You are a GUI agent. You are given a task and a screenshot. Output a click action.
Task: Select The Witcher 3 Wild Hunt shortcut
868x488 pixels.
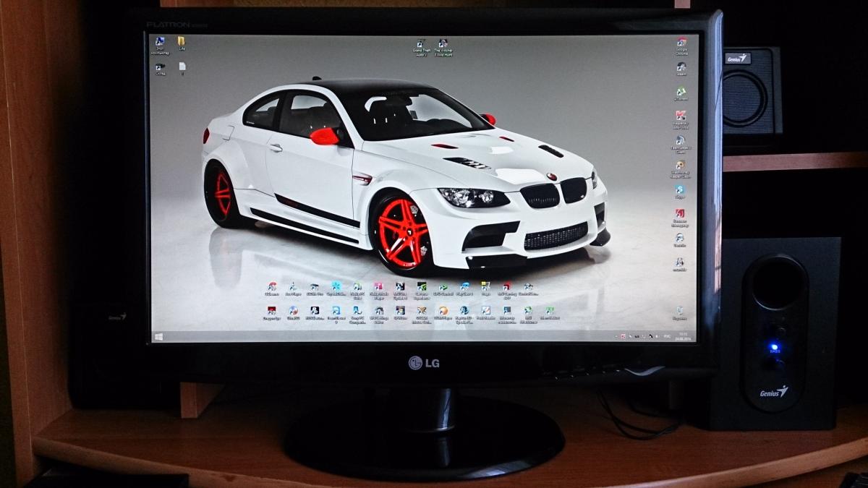point(442,46)
